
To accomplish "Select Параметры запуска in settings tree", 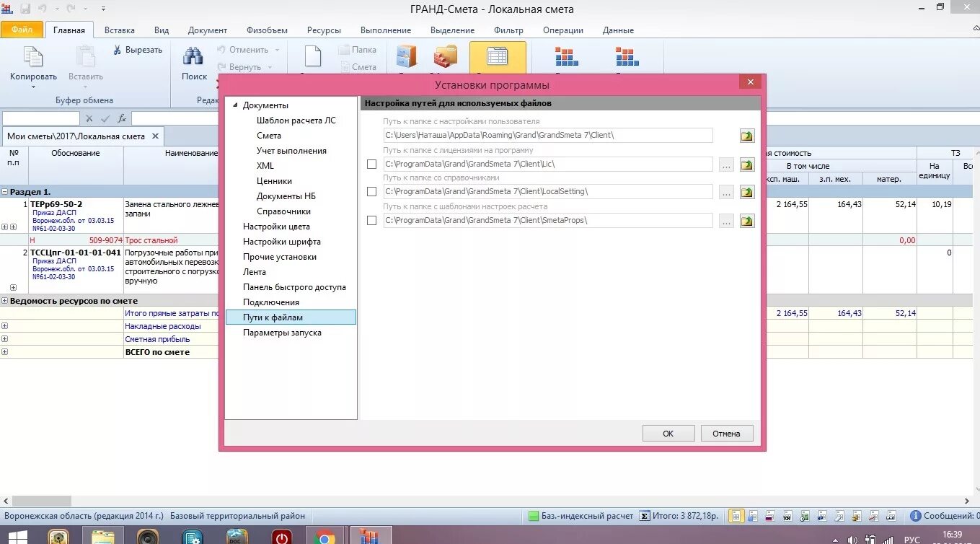I will [282, 333].
